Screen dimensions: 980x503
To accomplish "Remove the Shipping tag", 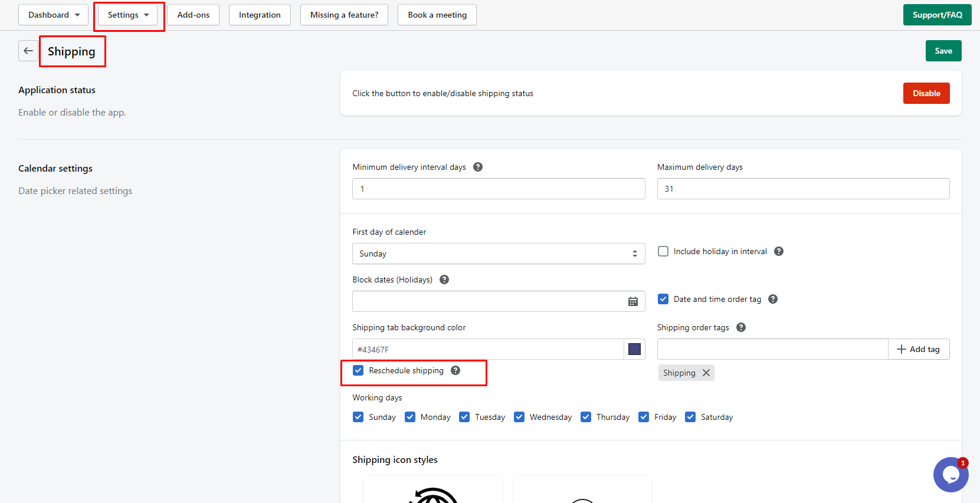I will click(x=706, y=373).
